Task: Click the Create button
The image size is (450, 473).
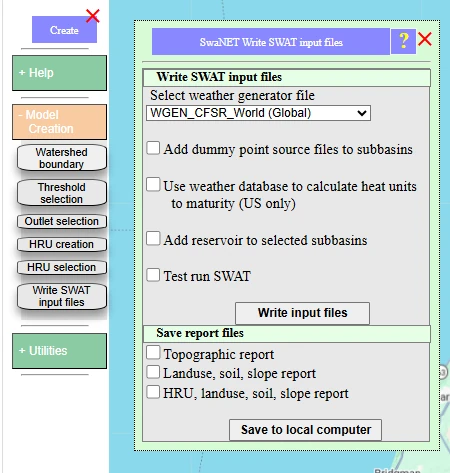Action: point(64,30)
